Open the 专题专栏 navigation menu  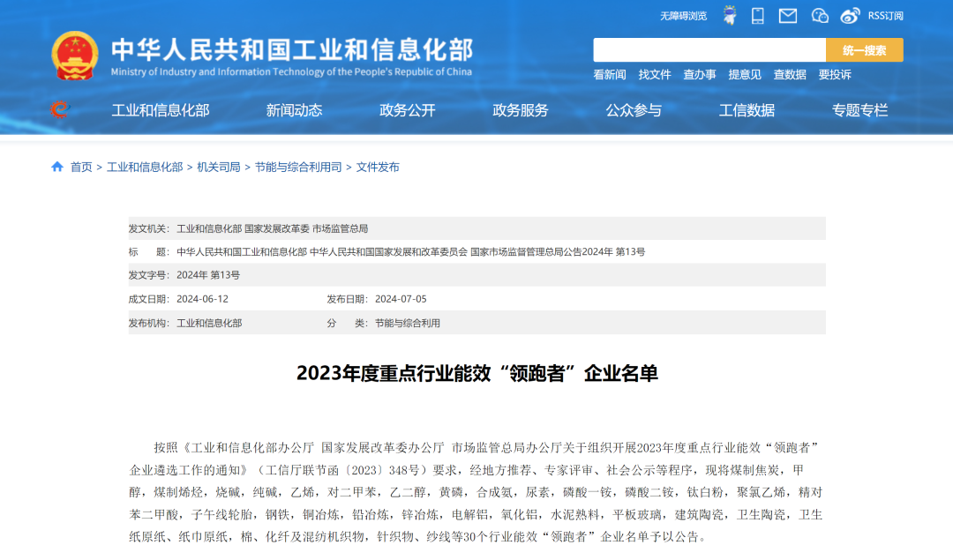[859, 110]
